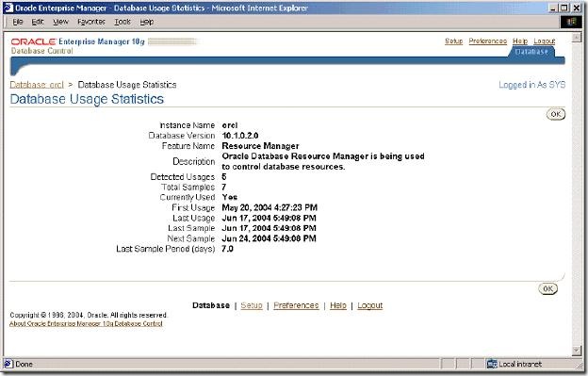Click the Internet Explorer page icon in title bar
588x376 pixels.
tap(8, 8)
